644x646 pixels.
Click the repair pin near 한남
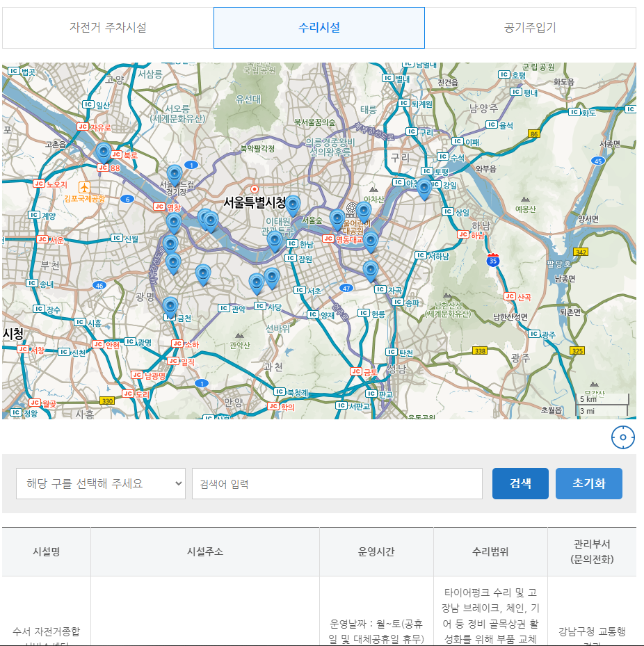click(x=274, y=239)
